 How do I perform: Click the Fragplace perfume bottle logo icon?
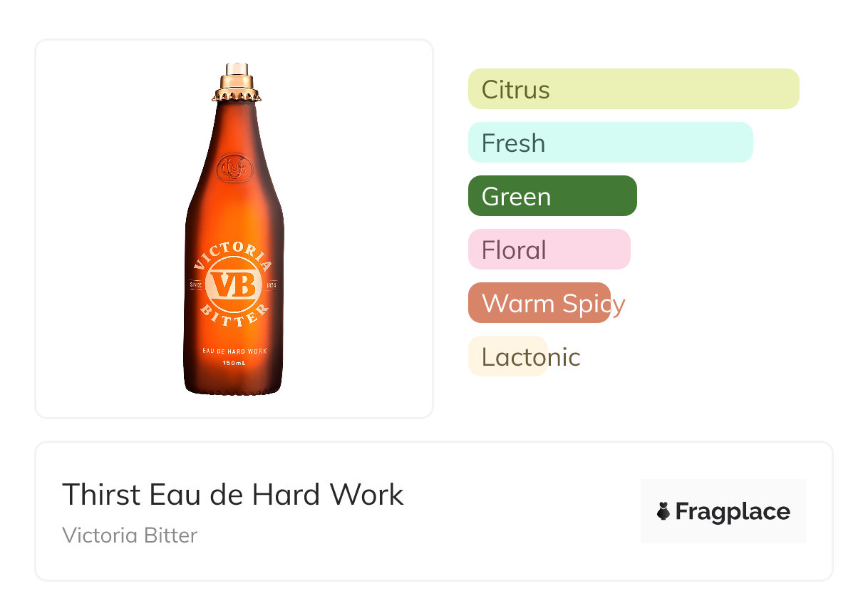tap(663, 511)
